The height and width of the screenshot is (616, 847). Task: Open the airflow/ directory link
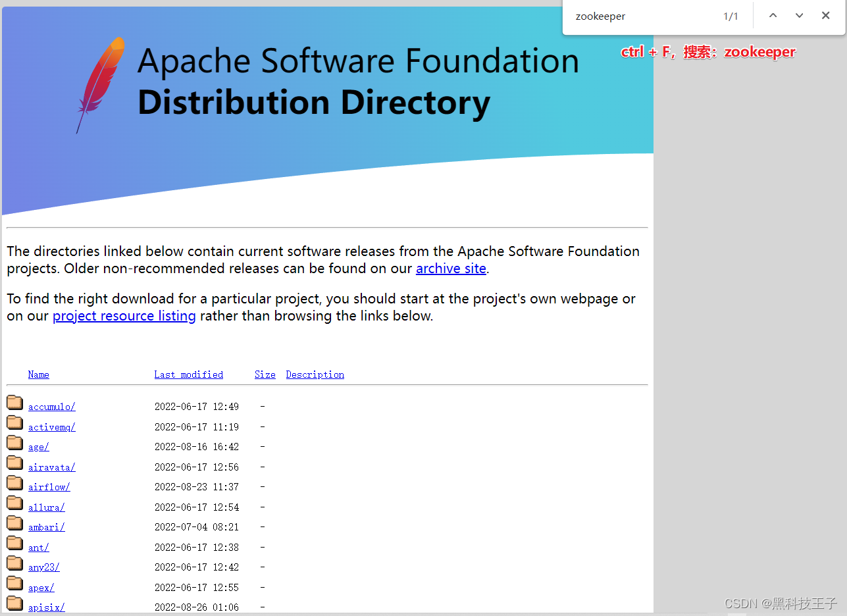pyautogui.click(x=49, y=487)
